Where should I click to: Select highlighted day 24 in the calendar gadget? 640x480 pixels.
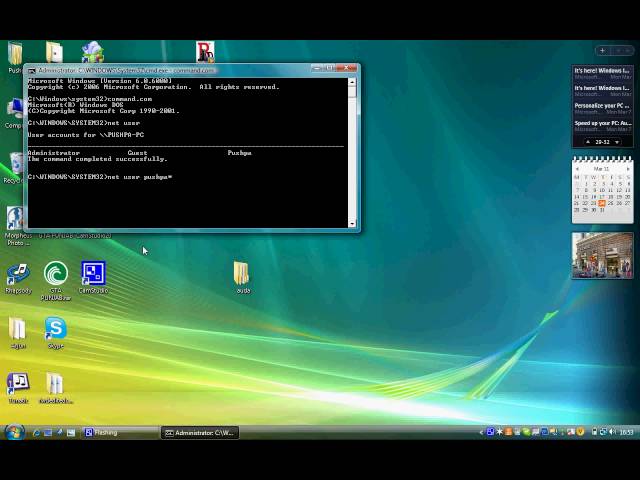(x=602, y=203)
